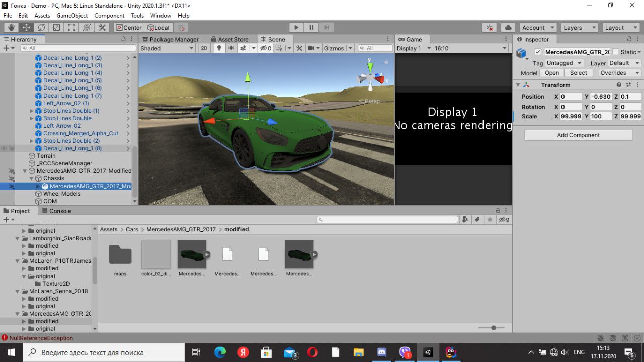Open Display 1 dropdown in Game view
Image resolution: width=644 pixels, height=362 pixels.
click(x=414, y=48)
